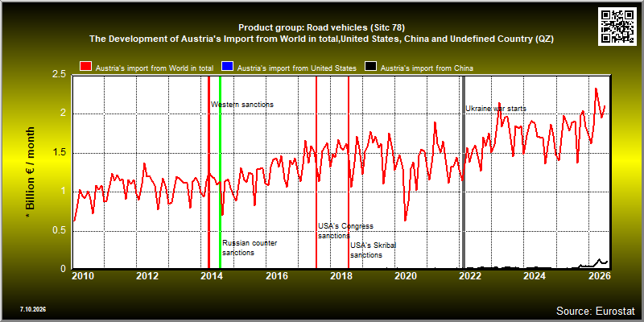Select the 'Austria's import from United States' legend label
This screenshot has height=322, width=644.
pyautogui.click(x=297, y=68)
